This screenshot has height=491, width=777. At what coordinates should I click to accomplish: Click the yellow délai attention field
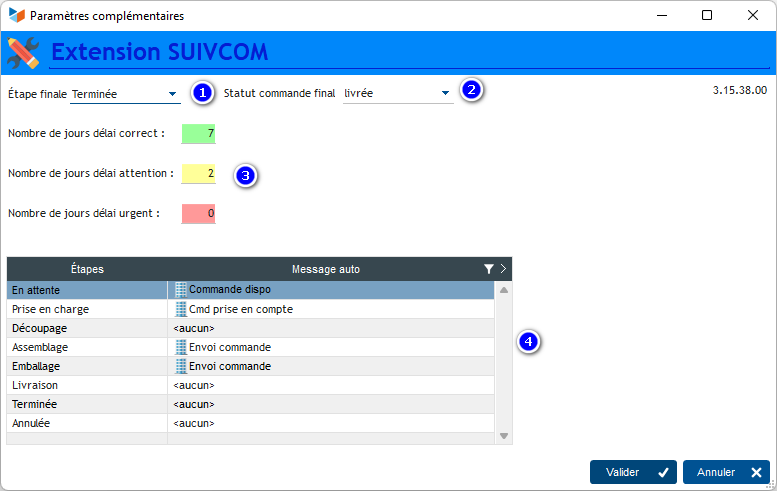click(198, 173)
